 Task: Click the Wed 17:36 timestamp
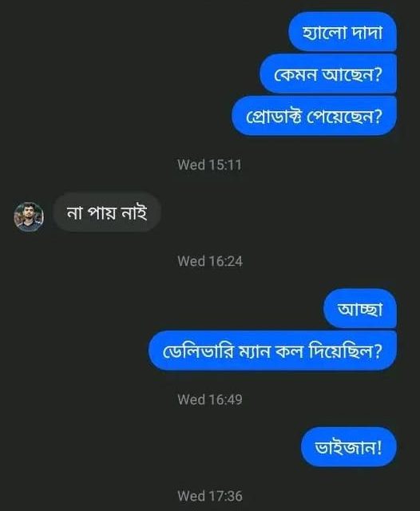(x=210, y=496)
